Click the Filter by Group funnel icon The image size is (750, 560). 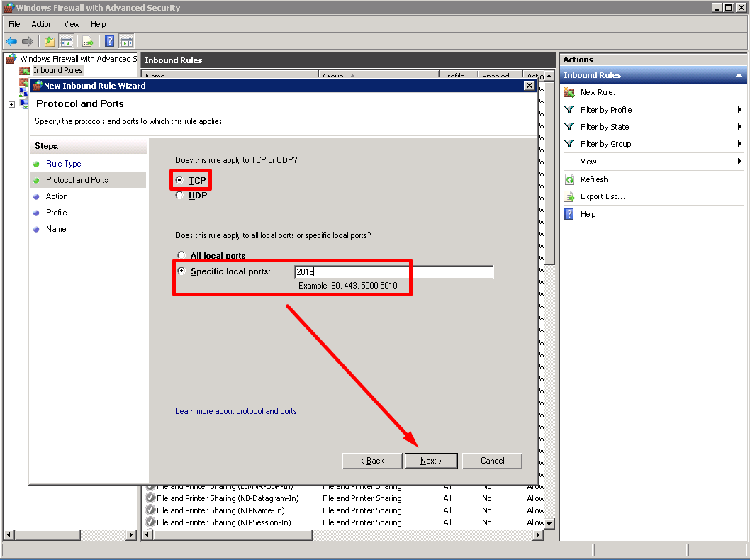569,144
